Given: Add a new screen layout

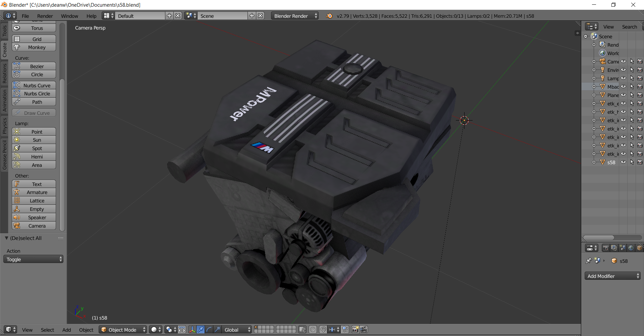Looking at the screenshot, I should coord(169,16).
